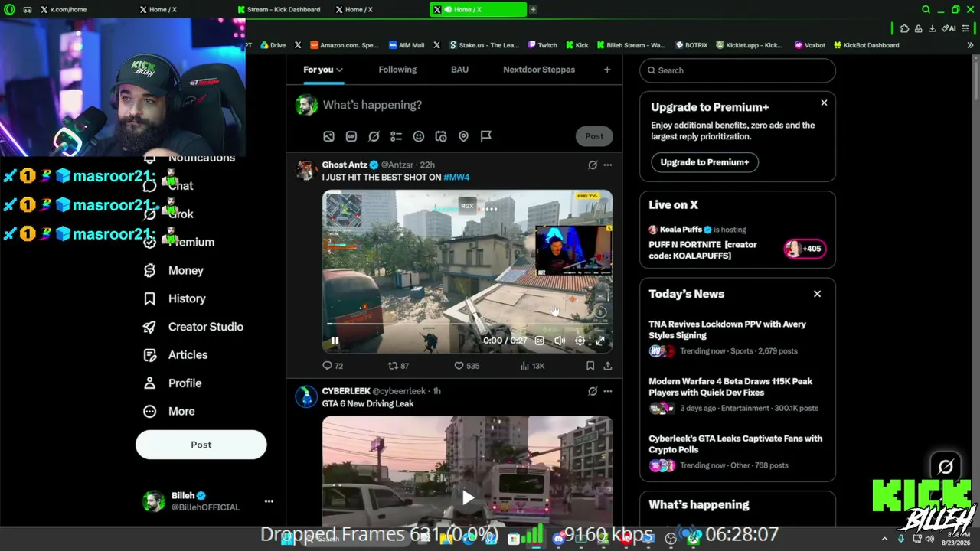980x551 pixels.
Task: Open the GIF picker in the composer
Action: (351, 136)
